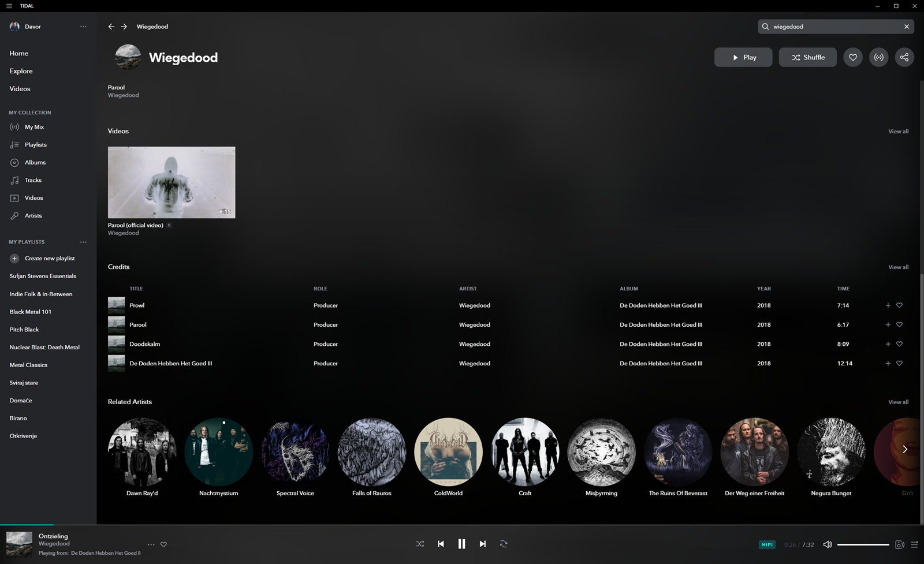Add De Doden Hebben Het Goed III track
924x564 pixels.
tap(888, 363)
